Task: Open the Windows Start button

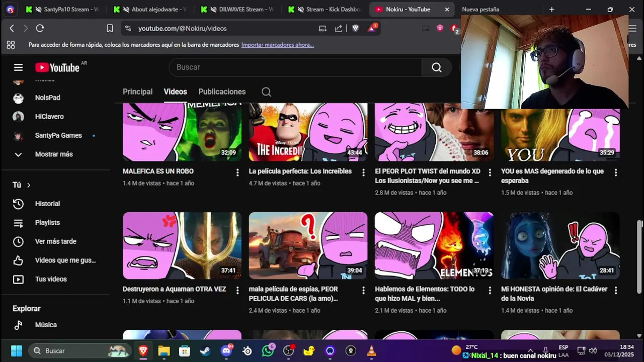Action: point(17,350)
